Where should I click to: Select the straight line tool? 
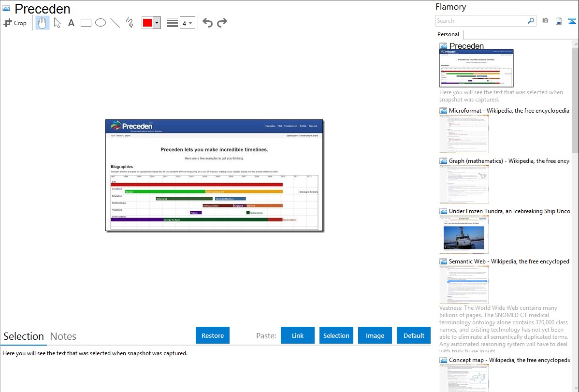[x=115, y=23]
